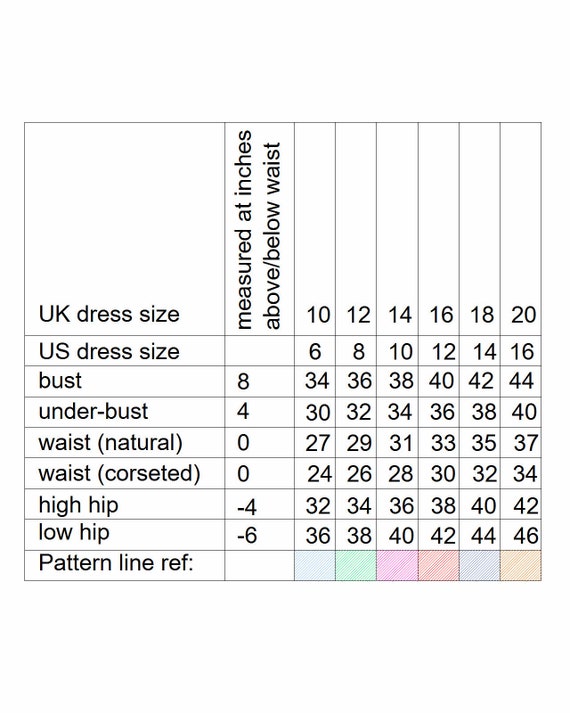Select UK size 20 column header
570x713 pixels.
click(524, 315)
